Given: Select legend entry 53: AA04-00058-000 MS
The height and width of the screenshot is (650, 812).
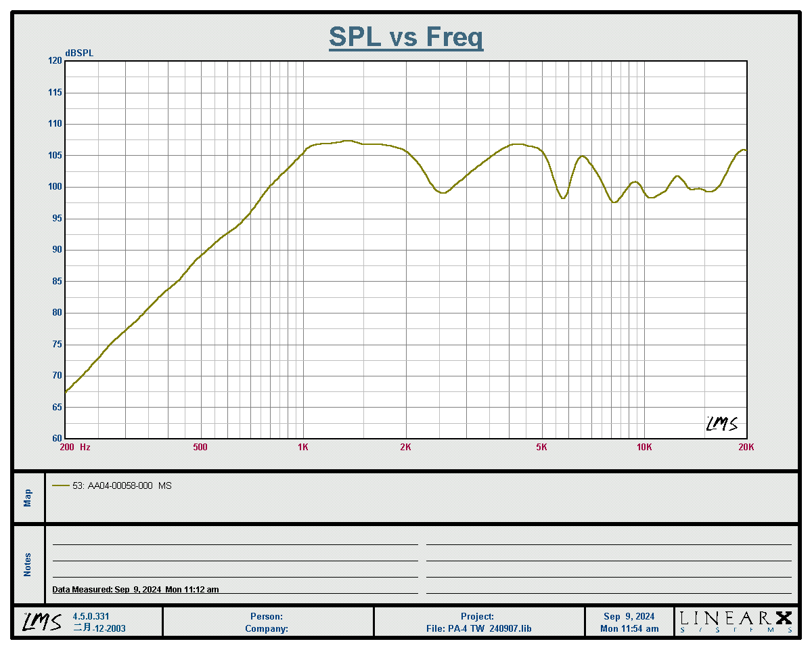Looking at the screenshot, I should tap(122, 485).
